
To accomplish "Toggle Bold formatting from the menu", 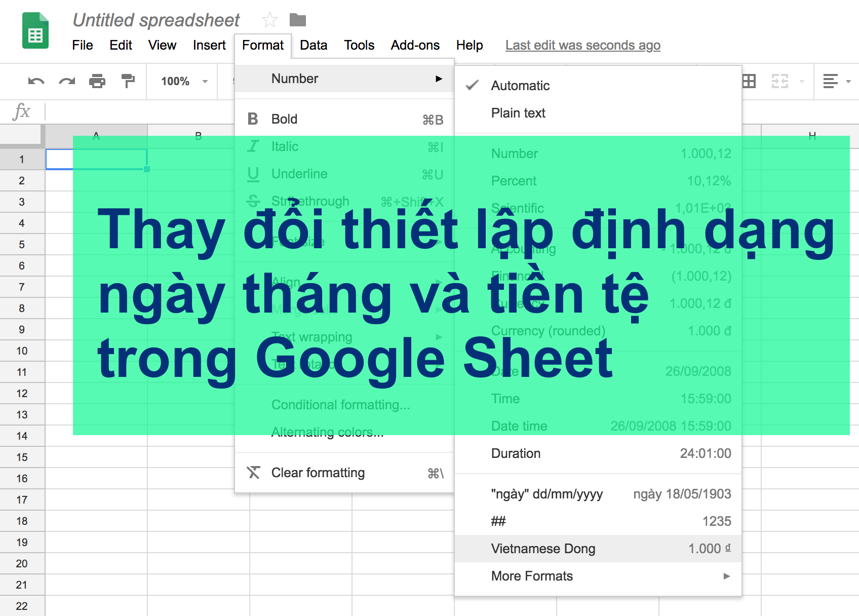I will [x=285, y=119].
